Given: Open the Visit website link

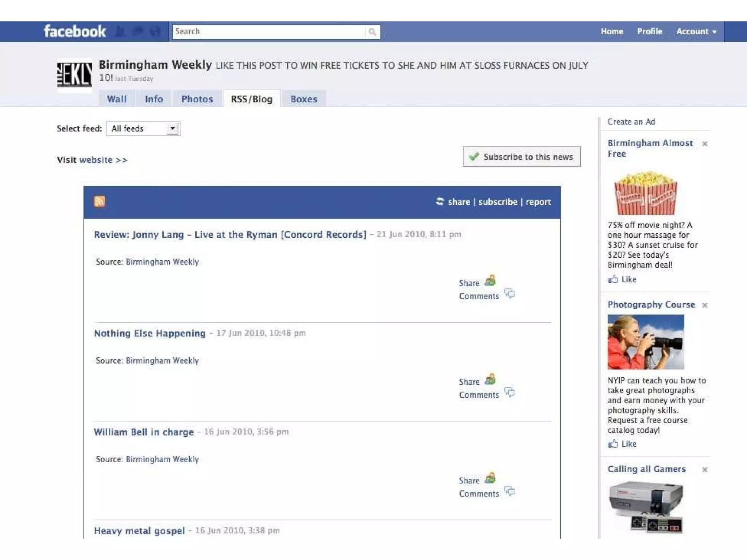Looking at the screenshot, I should pyautogui.click(x=96, y=160).
